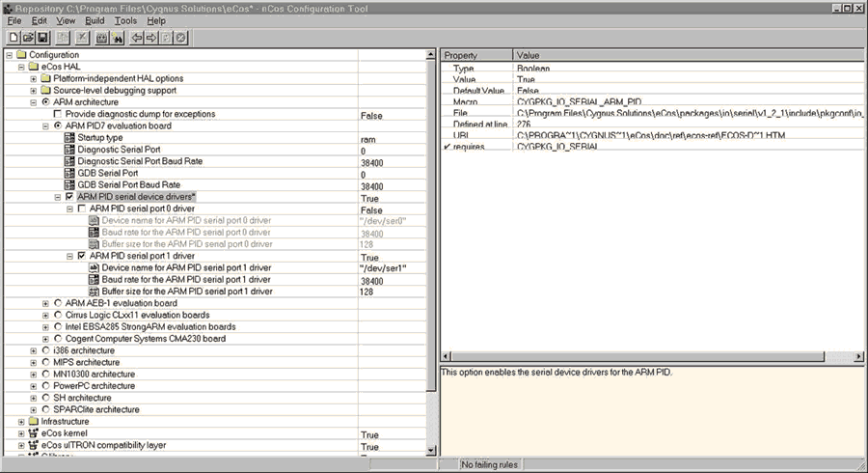The image size is (868, 473).
Task: Check the ARM PID serial port 0 driver box
Action: click(x=81, y=209)
